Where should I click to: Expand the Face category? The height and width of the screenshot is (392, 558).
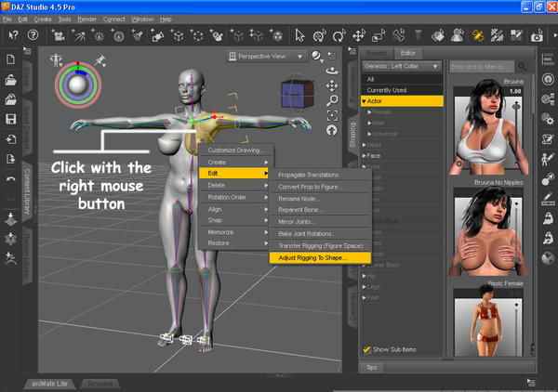364,156
